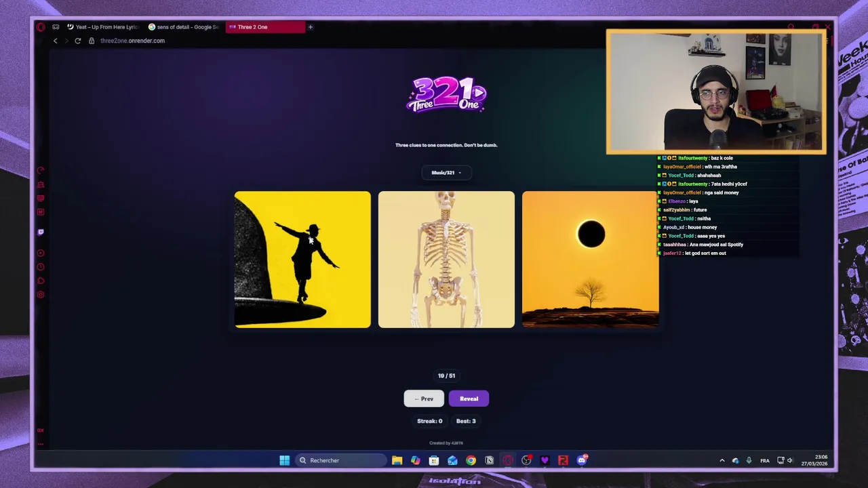Open the Opera GX tab islands icon
This screenshot has height=488, width=868.
point(56,27)
